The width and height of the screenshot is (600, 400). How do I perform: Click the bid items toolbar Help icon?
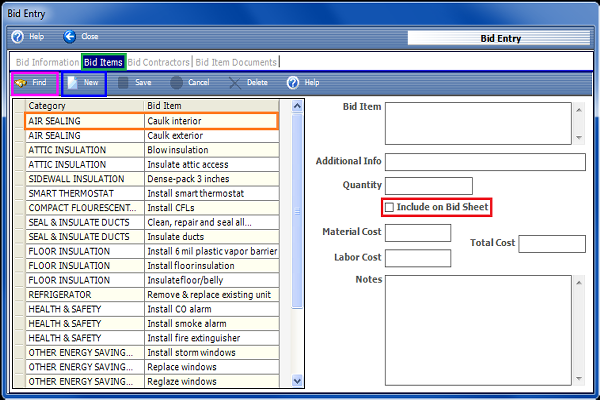click(293, 83)
